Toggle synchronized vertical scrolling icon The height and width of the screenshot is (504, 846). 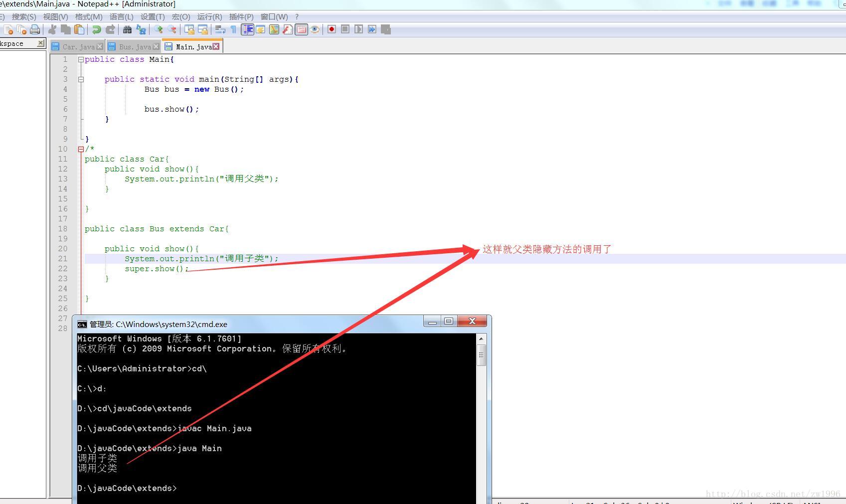189,29
